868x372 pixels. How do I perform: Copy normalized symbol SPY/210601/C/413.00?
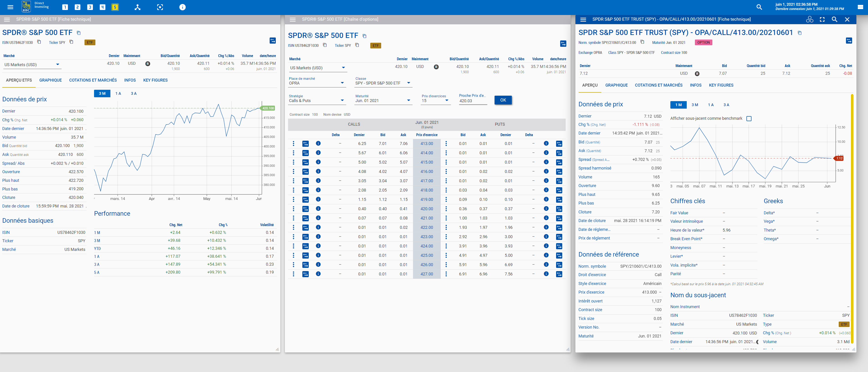pyautogui.click(x=642, y=42)
